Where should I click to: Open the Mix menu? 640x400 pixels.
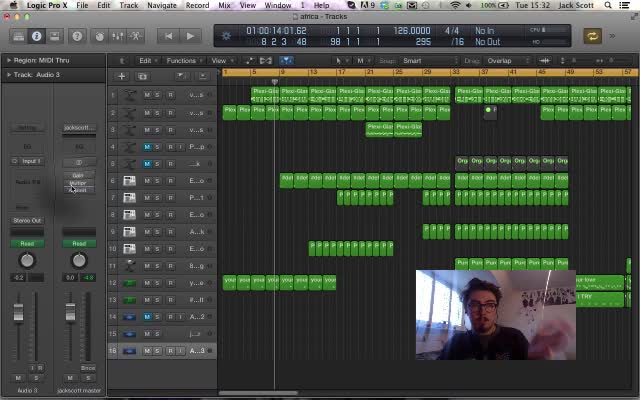click(224, 5)
